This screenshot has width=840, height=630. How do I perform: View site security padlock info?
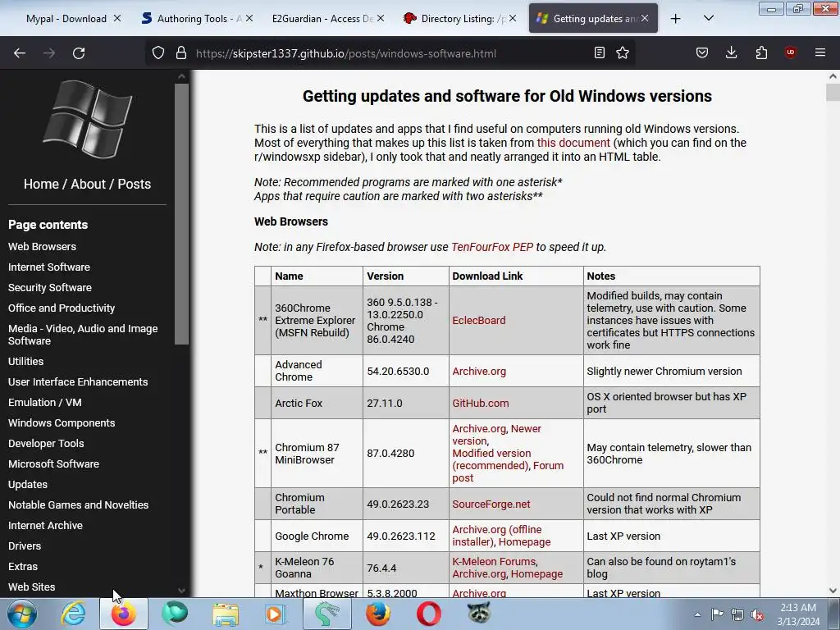[x=181, y=52]
